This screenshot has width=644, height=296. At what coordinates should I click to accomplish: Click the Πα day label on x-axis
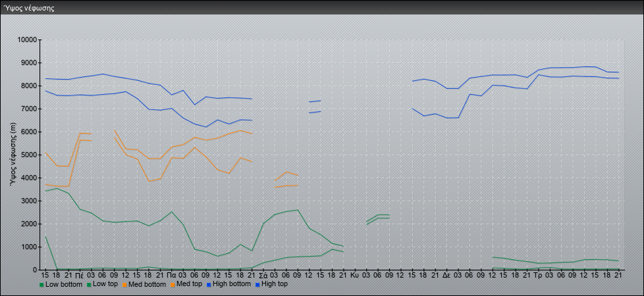[172, 275]
